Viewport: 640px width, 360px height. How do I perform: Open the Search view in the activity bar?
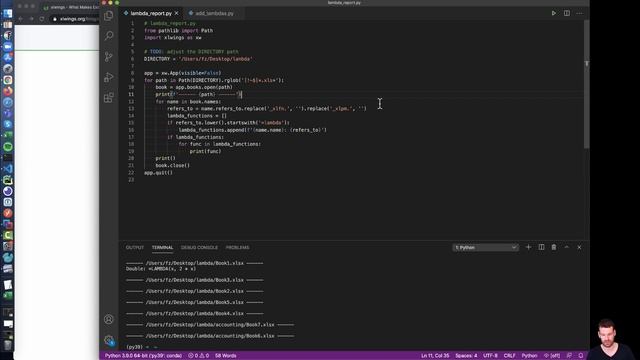[109, 36]
